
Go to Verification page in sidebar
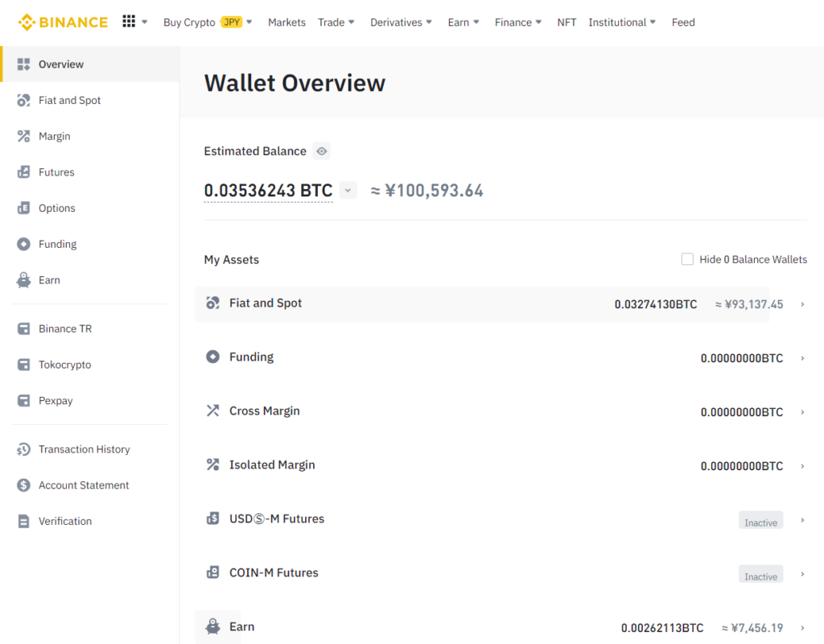coord(64,521)
